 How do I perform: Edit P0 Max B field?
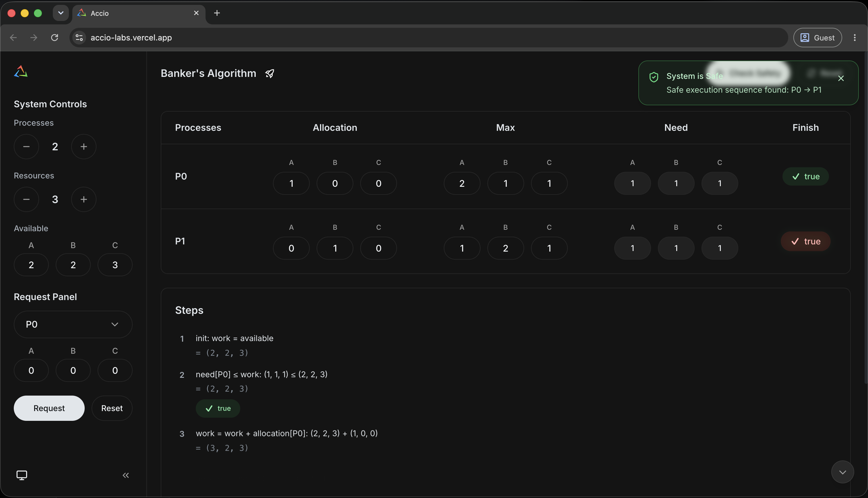[506, 183]
